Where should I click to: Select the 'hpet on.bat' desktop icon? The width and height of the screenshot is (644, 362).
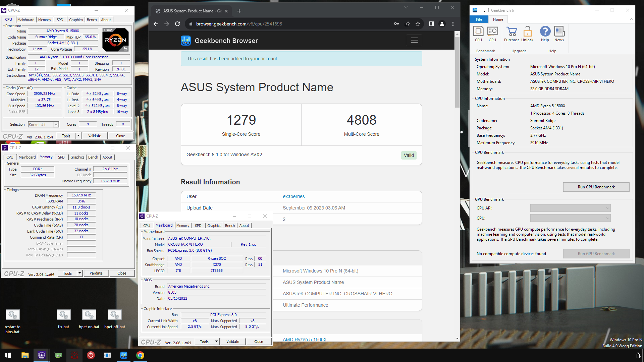point(89,319)
